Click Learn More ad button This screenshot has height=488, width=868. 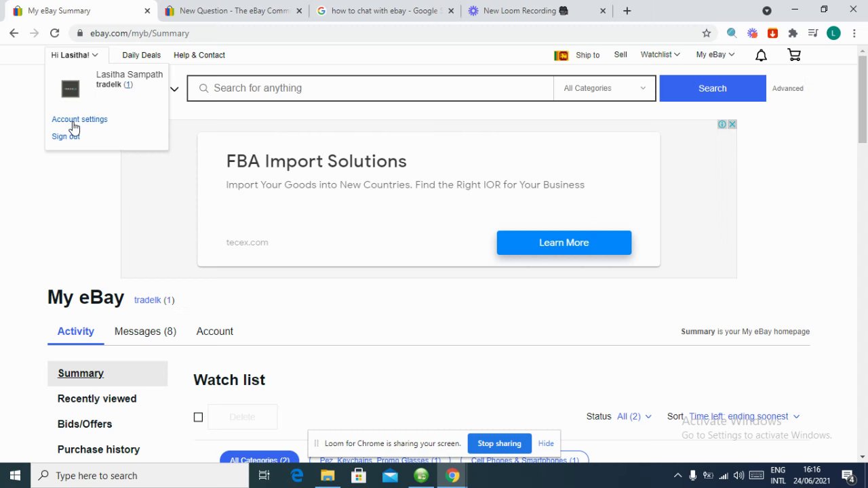click(564, 243)
